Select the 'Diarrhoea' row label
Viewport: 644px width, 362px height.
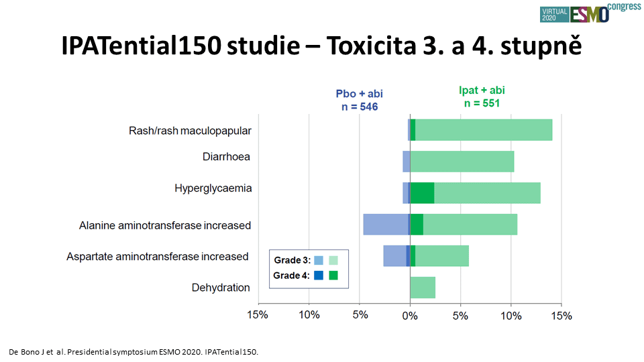point(226,157)
